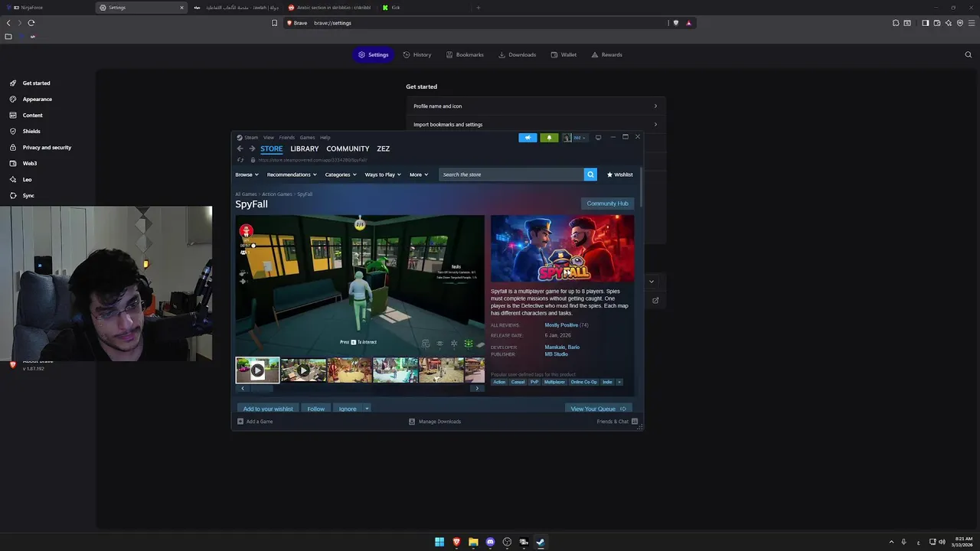Open the MB Studio publisher link

(556, 354)
